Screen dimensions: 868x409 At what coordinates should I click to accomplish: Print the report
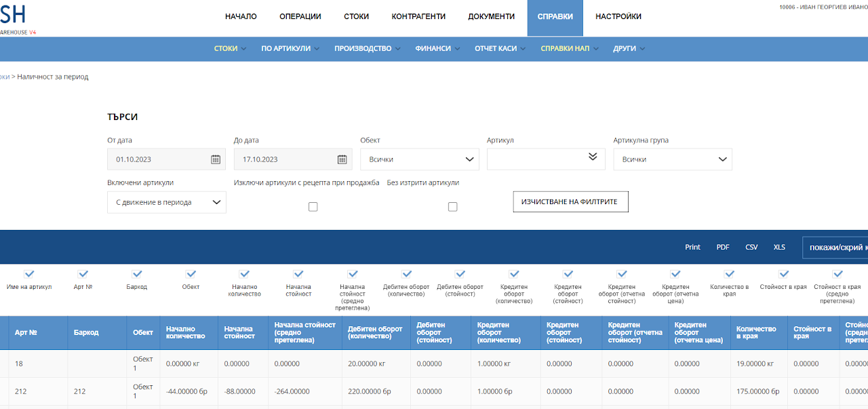coord(692,247)
